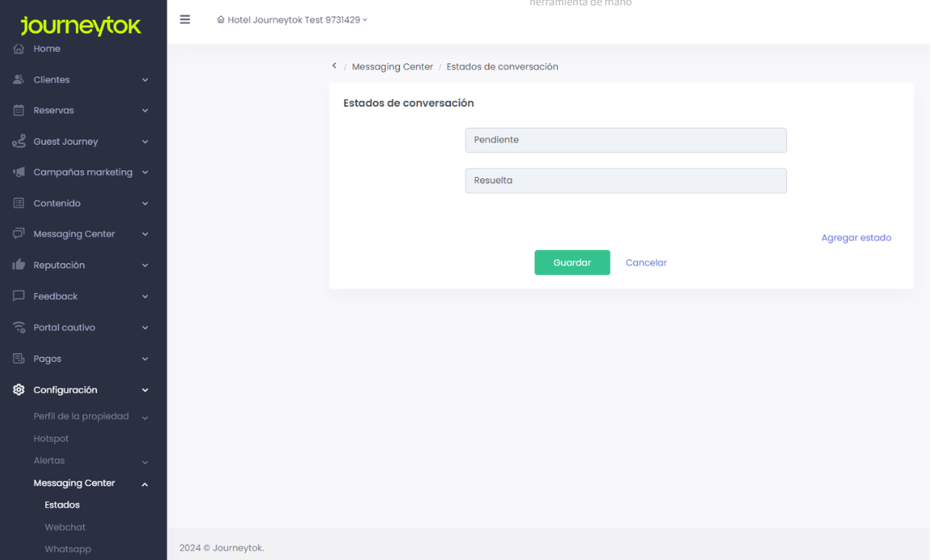Viewport: 931px width, 560px height.
Task: Click the Agregar estado link
Action: pos(855,238)
